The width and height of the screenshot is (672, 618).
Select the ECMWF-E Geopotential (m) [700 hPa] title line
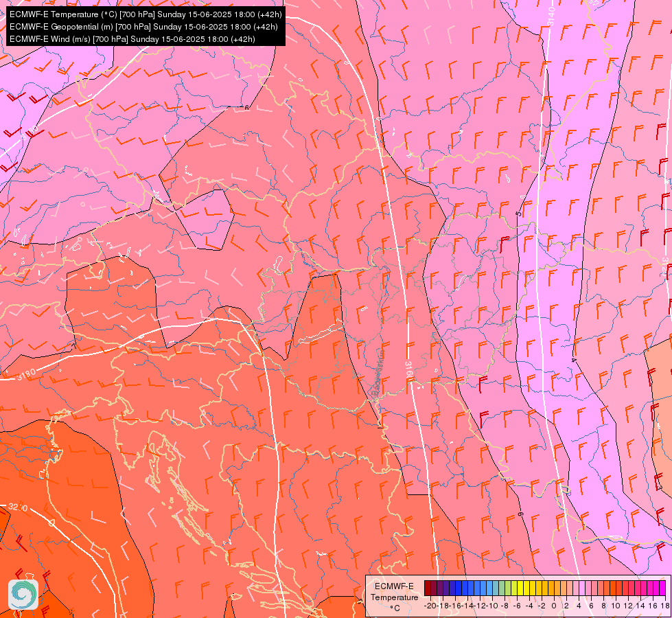click(x=143, y=27)
